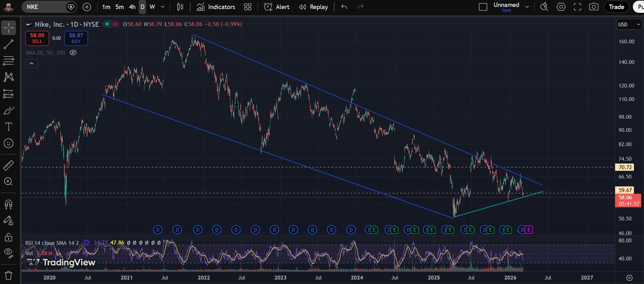Select the 5m timeframe
The height and width of the screenshot is (284, 644).
tap(119, 7)
